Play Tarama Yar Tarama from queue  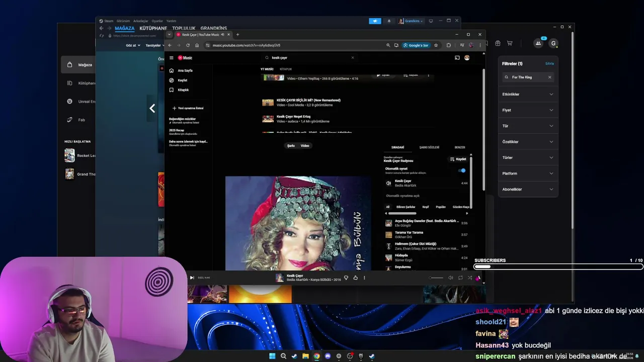(427, 234)
